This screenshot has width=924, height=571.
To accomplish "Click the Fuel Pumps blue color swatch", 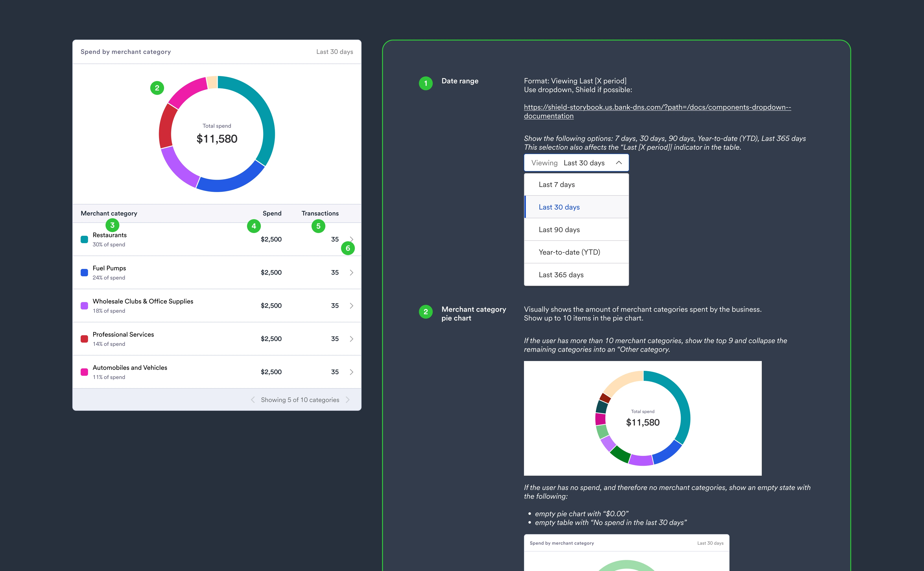I will point(84,272).
